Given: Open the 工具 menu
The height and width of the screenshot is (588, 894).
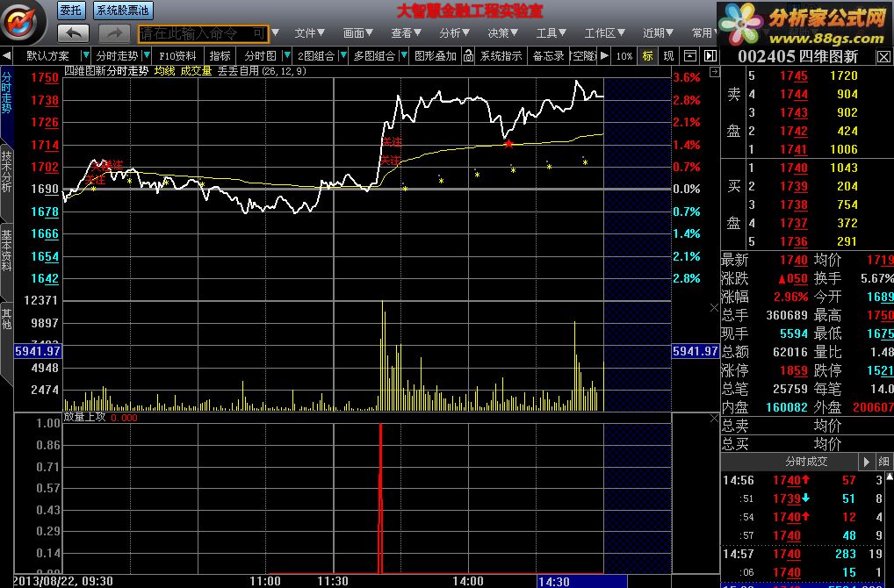Looking at the screenshot, I should tap(552, 33).
